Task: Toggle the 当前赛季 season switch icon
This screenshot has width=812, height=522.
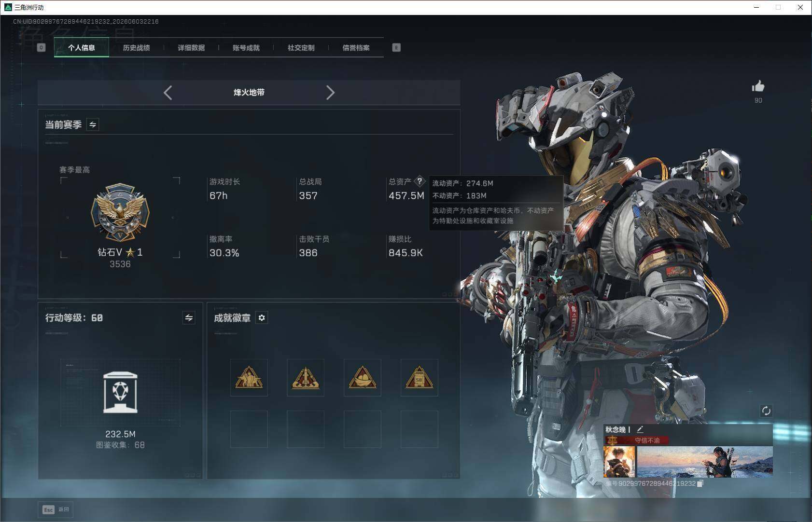Action: coord(93,124)
